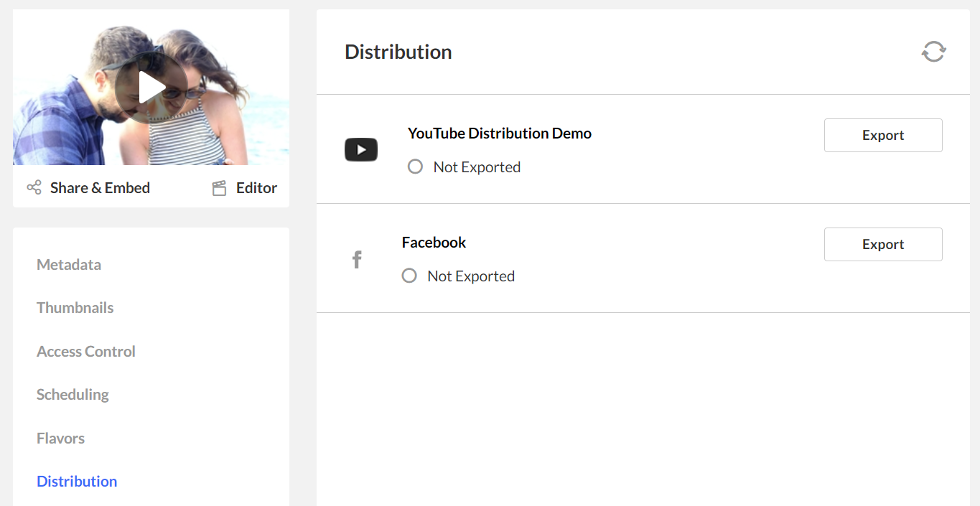The height and width of the screenshot is (506, 980).
Task: Export the entry to Facebook
Action: point(883,244)
